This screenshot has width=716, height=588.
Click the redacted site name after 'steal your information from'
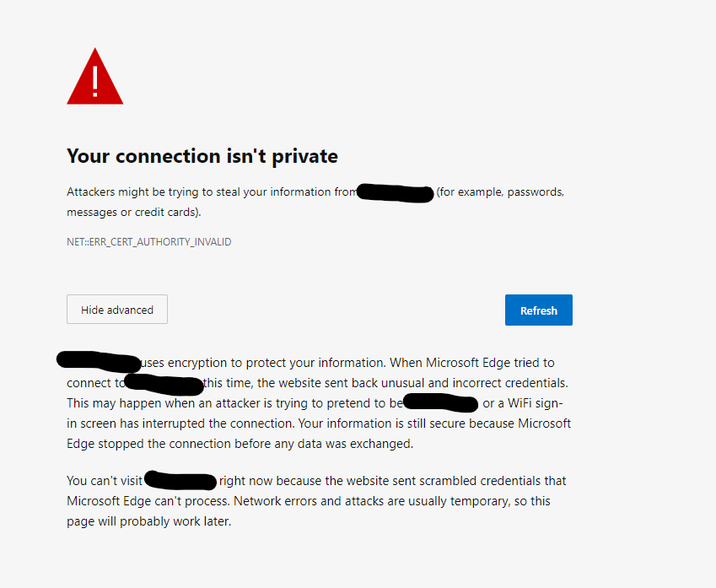[x=394, y=193]
